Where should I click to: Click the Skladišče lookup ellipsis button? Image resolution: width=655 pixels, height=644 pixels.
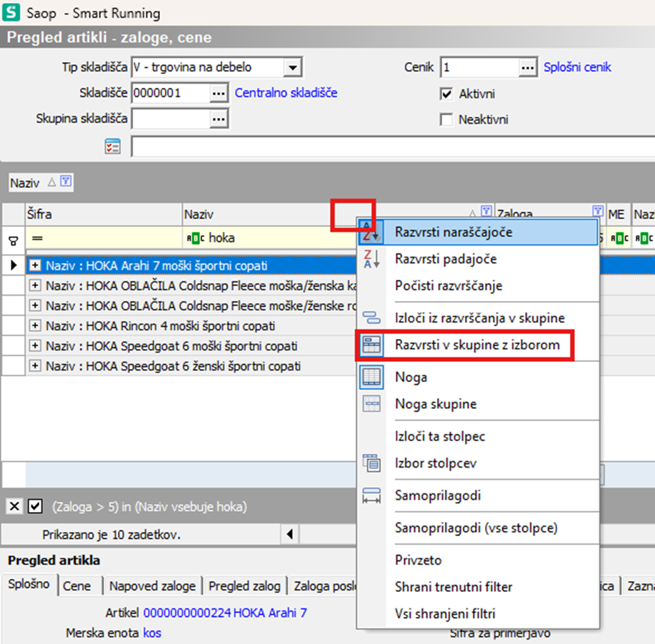pyautogui.click(x=219, y=93)
